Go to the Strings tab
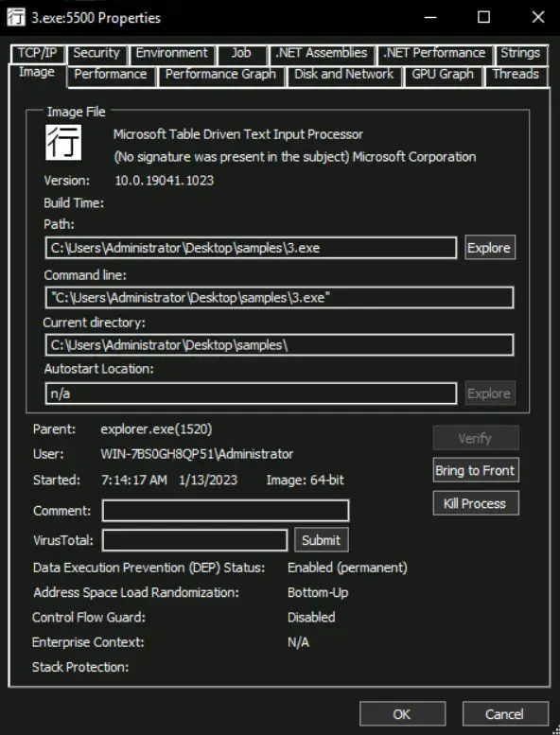Screen dimensions: 560x735 520,53
